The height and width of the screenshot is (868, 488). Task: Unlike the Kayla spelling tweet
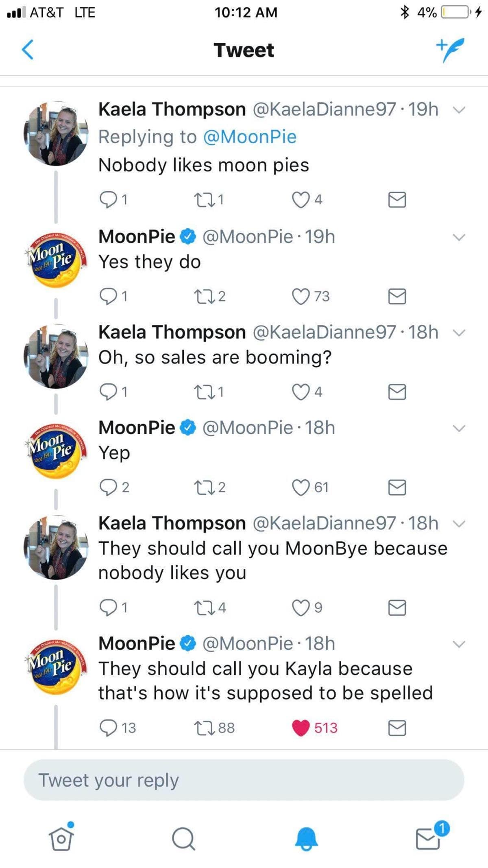[x=301, y=728]
